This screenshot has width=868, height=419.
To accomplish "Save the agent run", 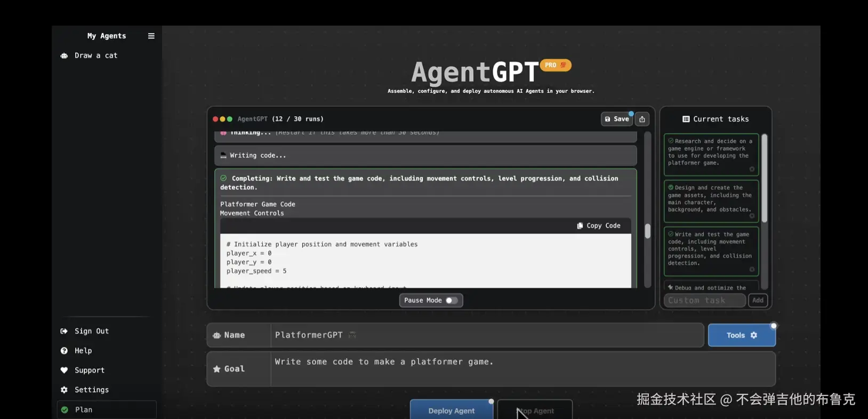I will point(617,119).
